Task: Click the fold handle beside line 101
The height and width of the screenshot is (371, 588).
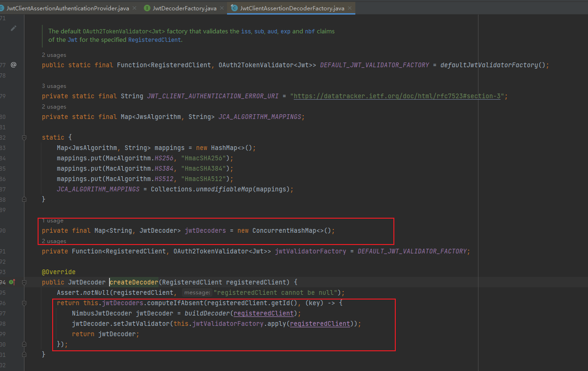Action: [24, 354]
